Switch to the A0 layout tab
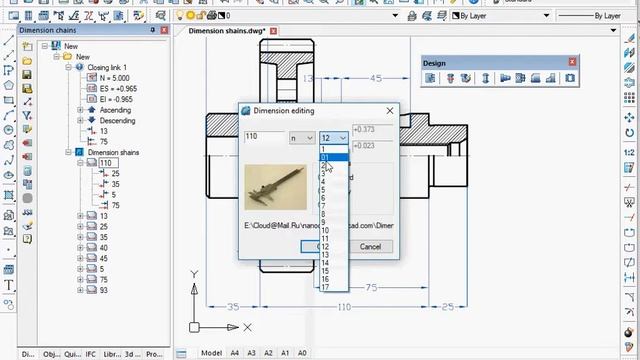 (302, 353)
